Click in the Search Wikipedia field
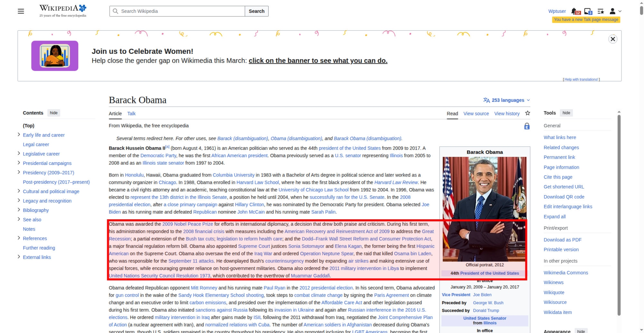The width and height of the screenshot is (644, 333). coord(180,11)
